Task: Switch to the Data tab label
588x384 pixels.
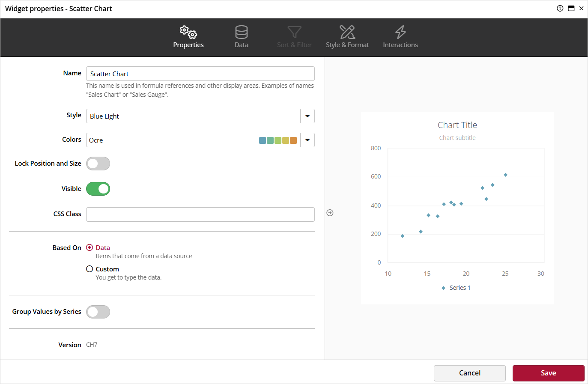Action: tap(242, 45)
